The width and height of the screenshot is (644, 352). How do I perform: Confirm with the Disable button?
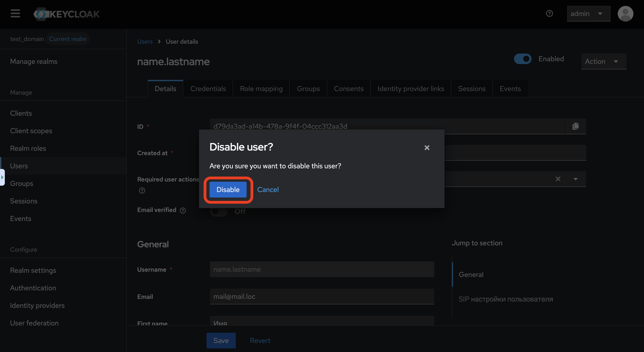point(228,190)
